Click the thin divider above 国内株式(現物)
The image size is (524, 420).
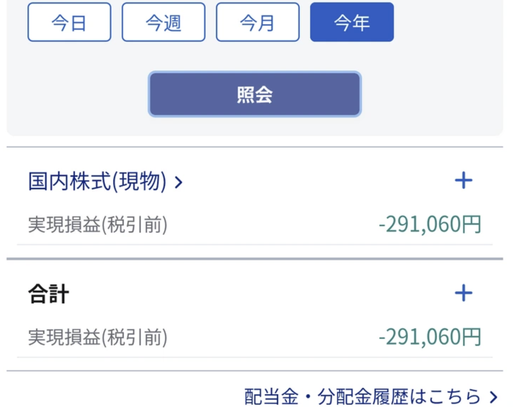point(255,147)
